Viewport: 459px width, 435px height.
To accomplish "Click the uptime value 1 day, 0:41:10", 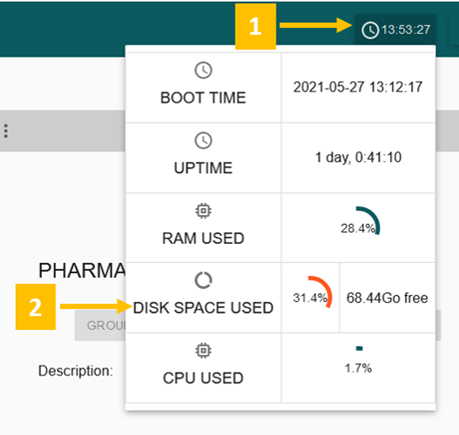I will click(358, 157).
